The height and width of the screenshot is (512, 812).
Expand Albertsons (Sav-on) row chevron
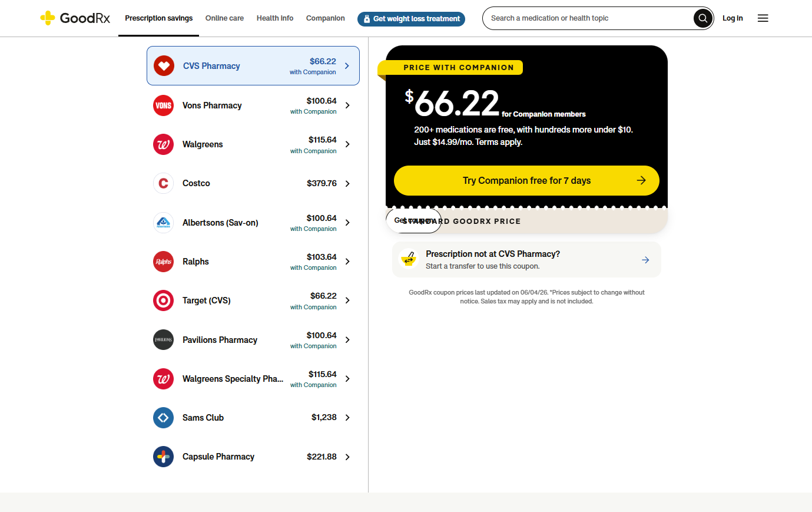pyautogui.click(x=347, y=223)
